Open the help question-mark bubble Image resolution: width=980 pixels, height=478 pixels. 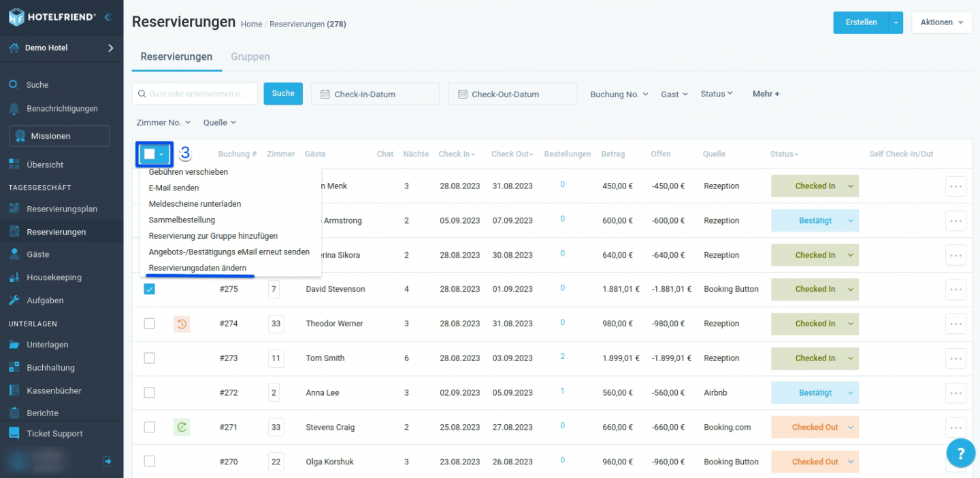[960, 454]
